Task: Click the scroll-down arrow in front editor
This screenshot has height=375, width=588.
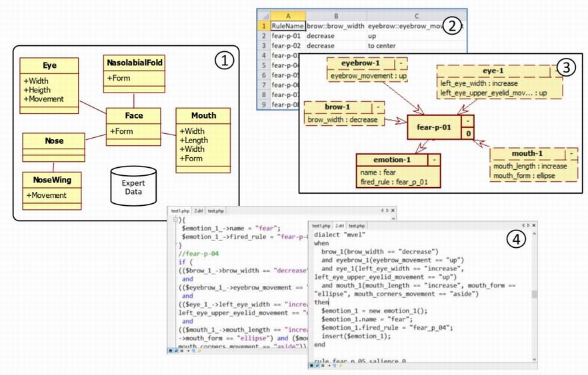Action: (535, 359)
